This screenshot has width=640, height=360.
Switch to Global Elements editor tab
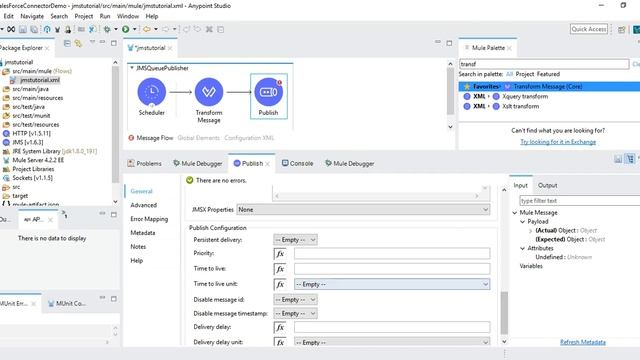click(x=198, y=138)
